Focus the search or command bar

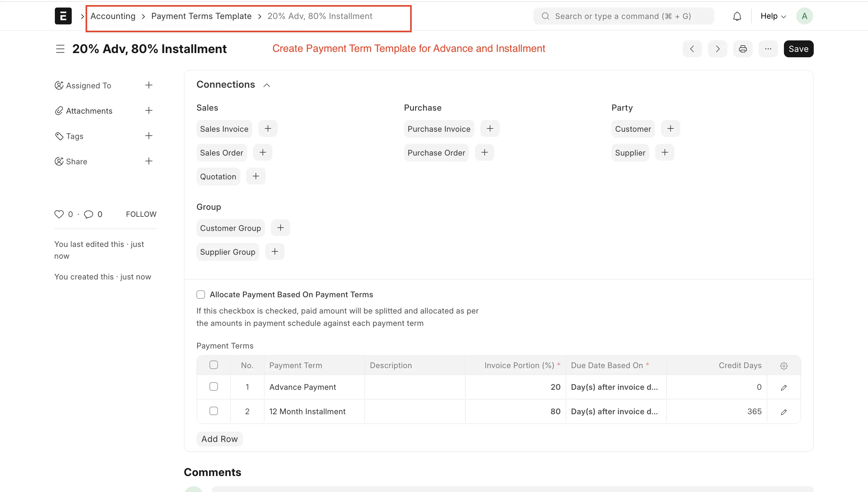click(x=624, y=16)
